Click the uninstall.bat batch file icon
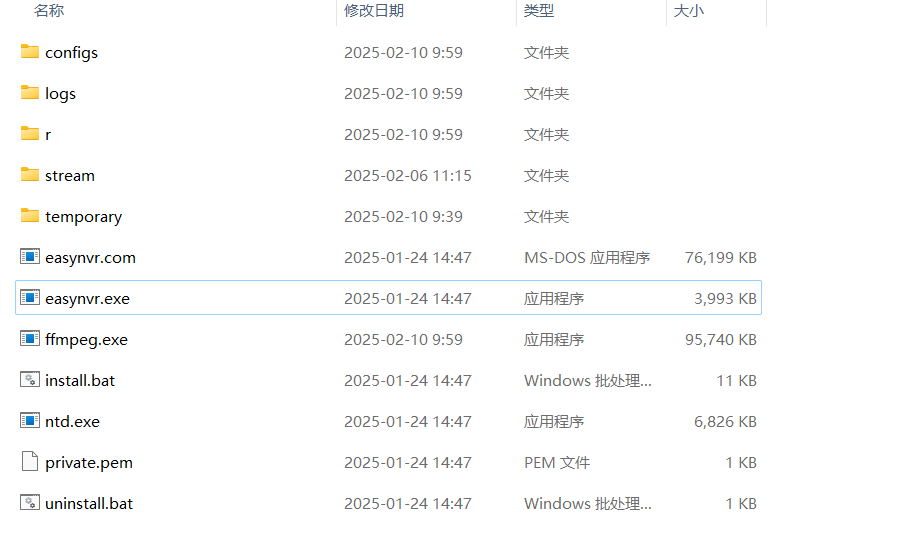Viewport: 908px width, 546px height. (30, 503)
